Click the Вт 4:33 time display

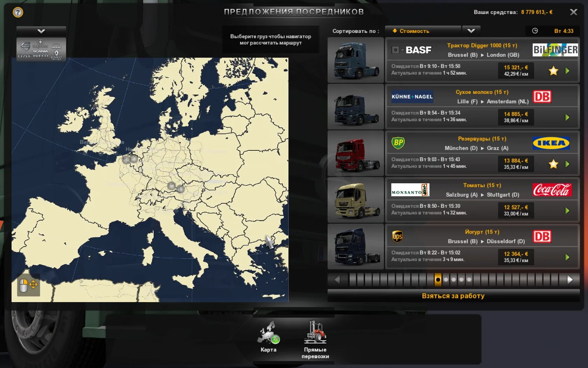click(x=563, y=31)
